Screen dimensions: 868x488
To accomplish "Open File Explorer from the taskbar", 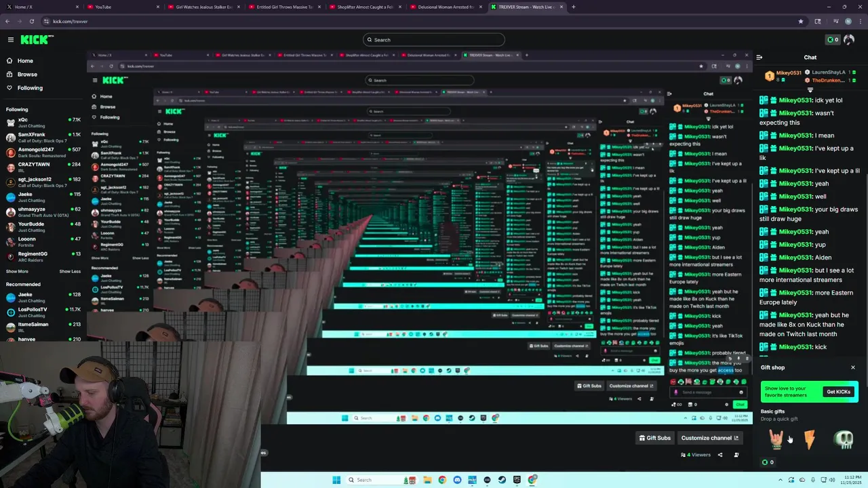I will pyautogui.click(x=427, y=480).
